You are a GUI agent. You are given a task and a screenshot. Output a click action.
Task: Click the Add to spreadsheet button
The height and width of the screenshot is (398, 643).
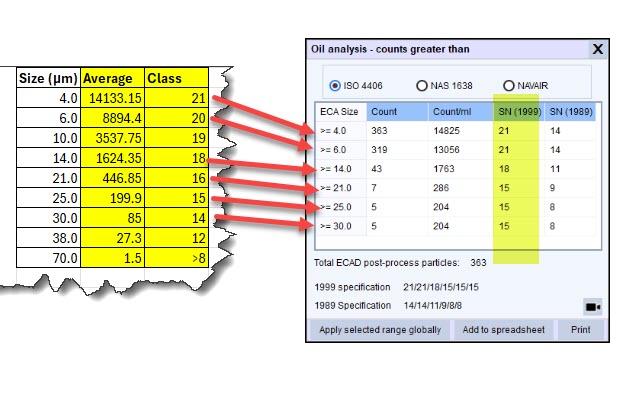click(504, 330)
